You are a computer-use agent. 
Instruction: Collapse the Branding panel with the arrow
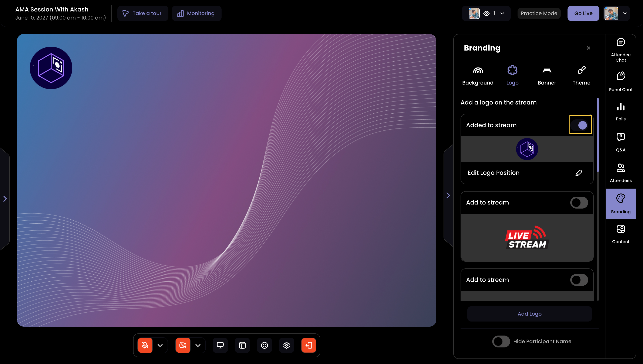click(x=448, y=195)
